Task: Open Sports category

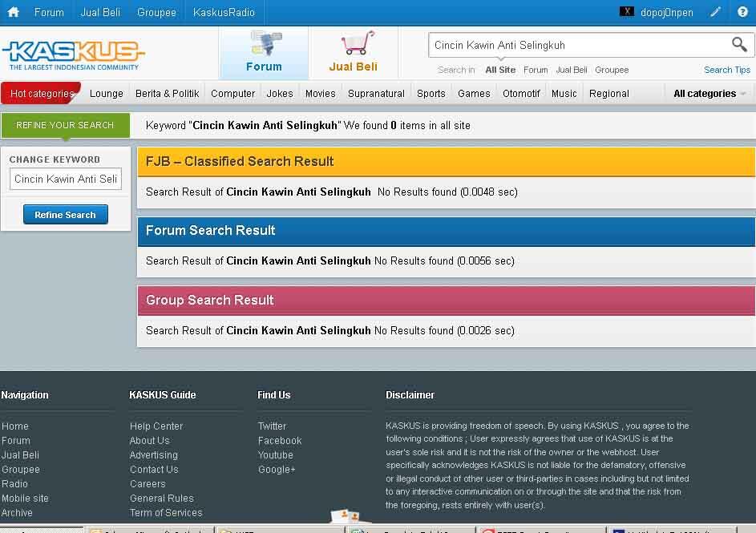Action: point(431,94)
